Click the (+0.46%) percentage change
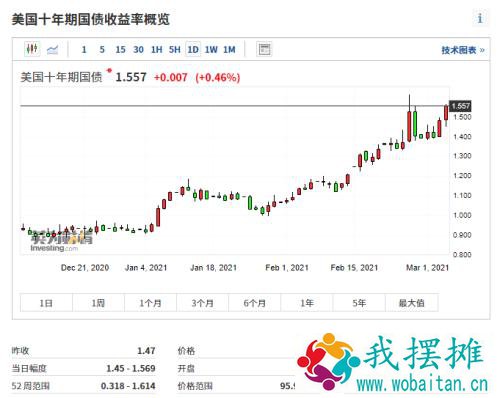Screen dimensions: 500x398 point(218,78)
